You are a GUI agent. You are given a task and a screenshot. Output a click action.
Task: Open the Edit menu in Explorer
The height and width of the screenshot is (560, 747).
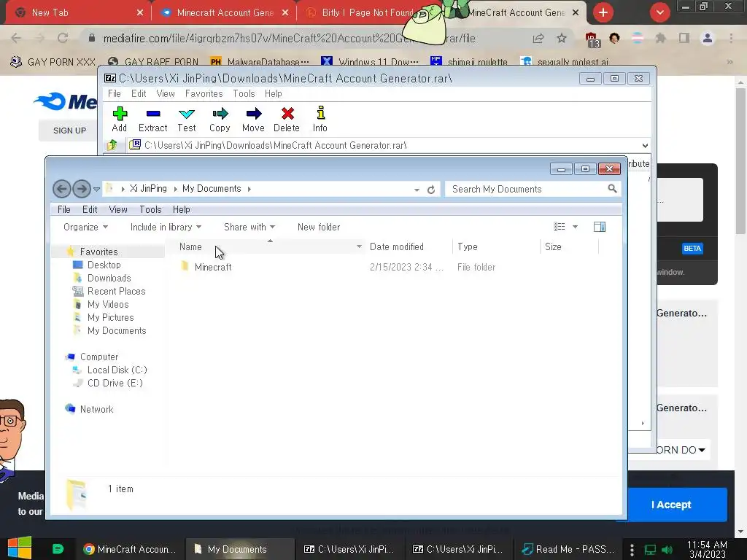tap(90, 209)
